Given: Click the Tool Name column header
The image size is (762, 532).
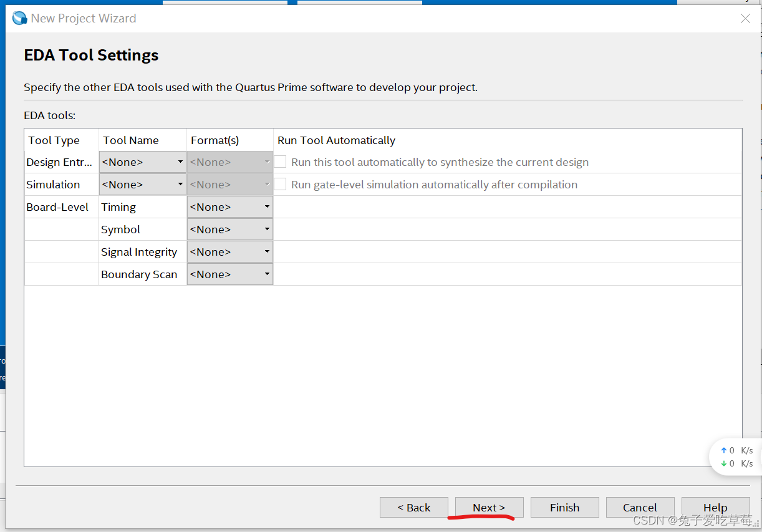Looking at the screenshot, I should 143,140.
